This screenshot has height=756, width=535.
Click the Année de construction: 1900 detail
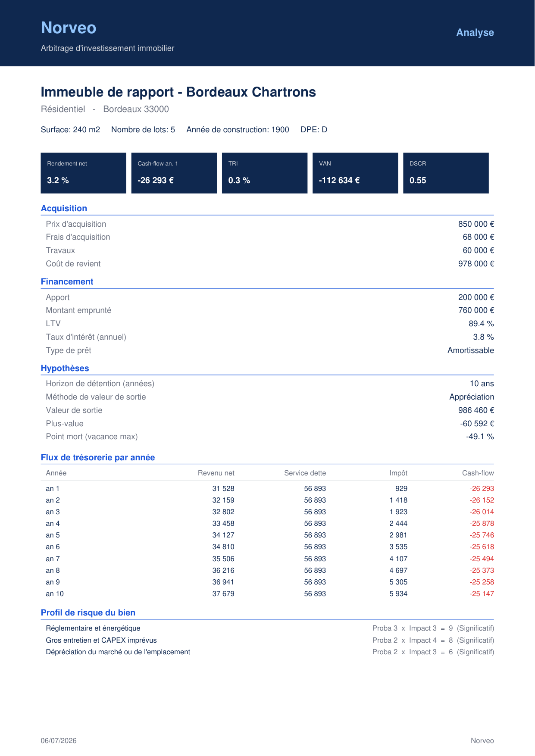click(x=238, y=130)
